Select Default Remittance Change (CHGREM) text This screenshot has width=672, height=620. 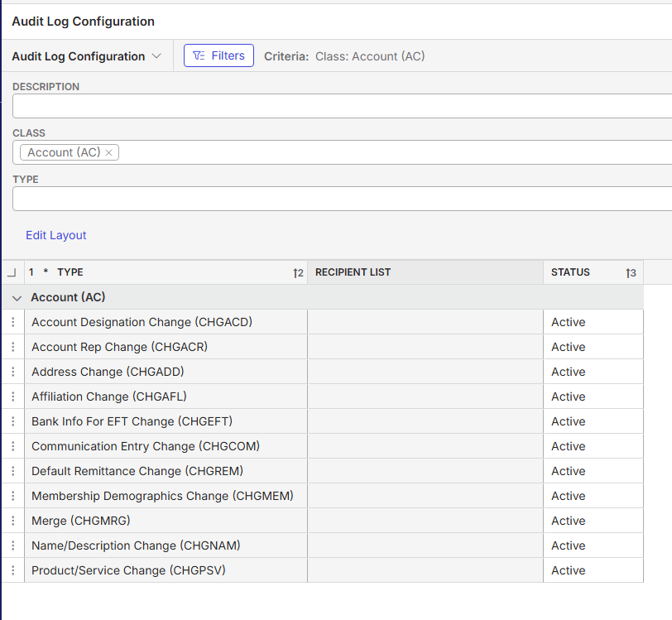click(x=137, y=471)
